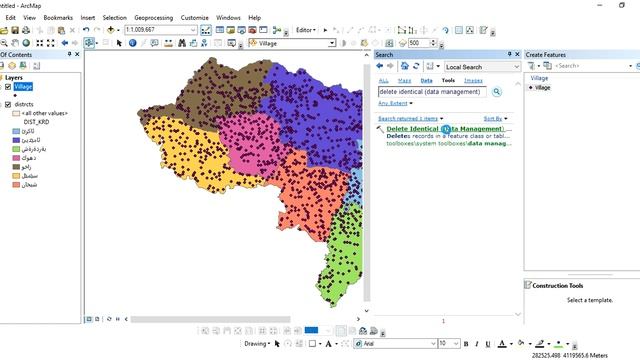Open Delete Identical (Data Management) result
The width and height of the screenshot is (640, 360).
[x=445, y=129]
